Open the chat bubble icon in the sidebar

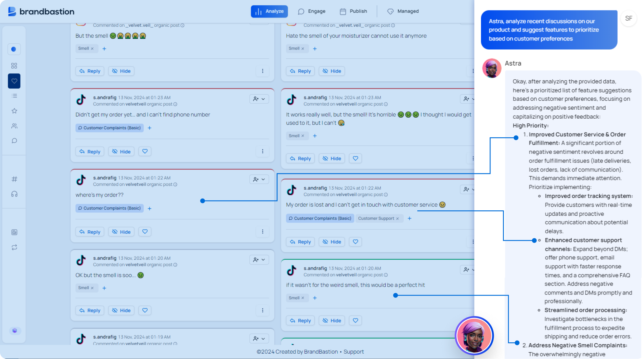pyautogui.click(x=14, y=141)
